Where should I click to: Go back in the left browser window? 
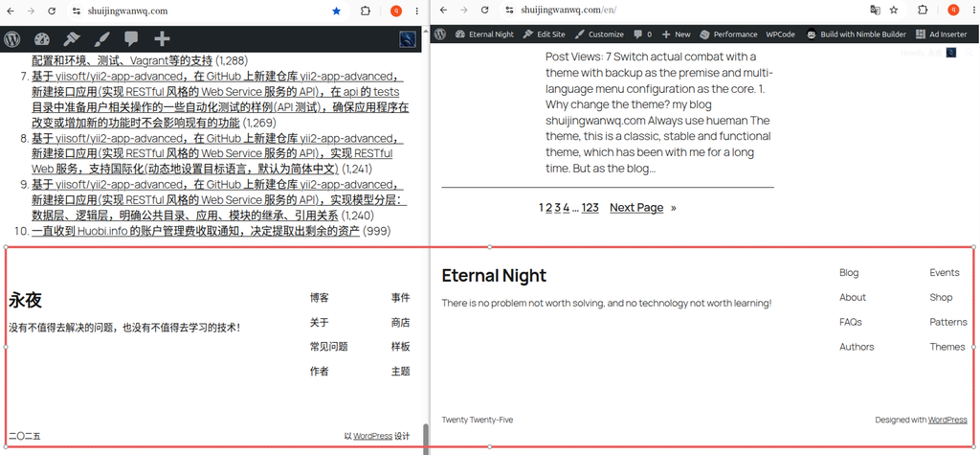click(11, 11)
